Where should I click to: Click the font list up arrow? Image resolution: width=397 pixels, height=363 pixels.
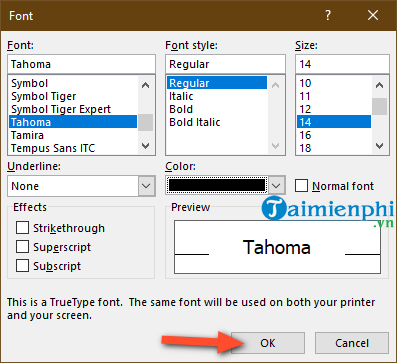point(145,85)
